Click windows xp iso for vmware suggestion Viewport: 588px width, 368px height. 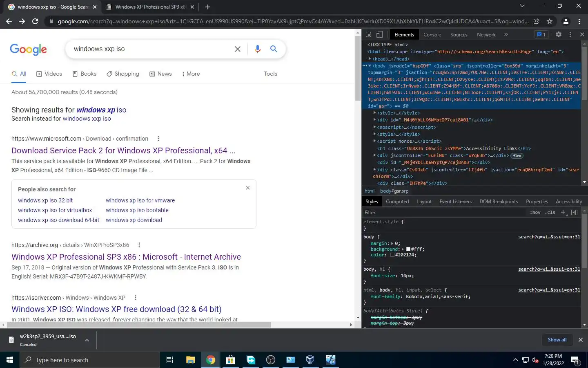click(140, 200)
